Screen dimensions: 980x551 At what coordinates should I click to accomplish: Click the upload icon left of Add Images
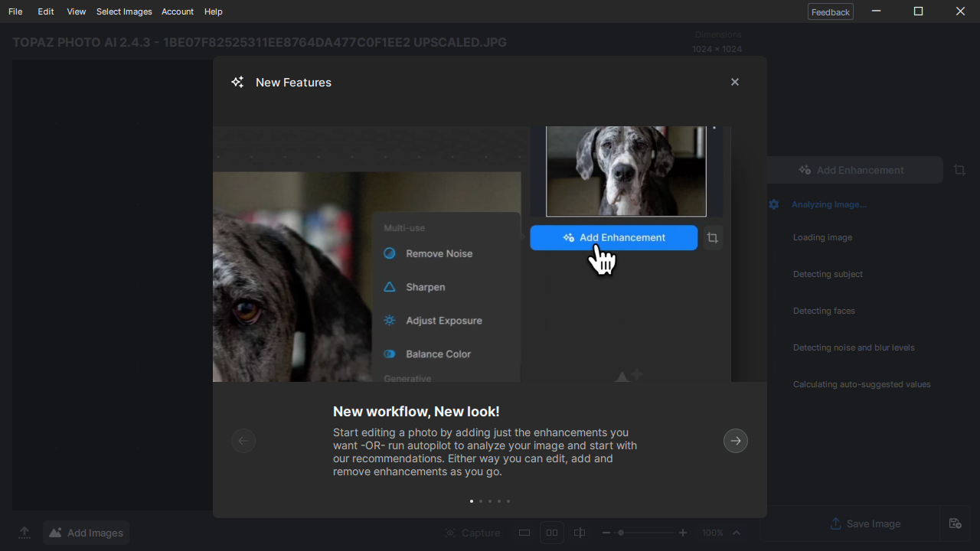[24, 533]
